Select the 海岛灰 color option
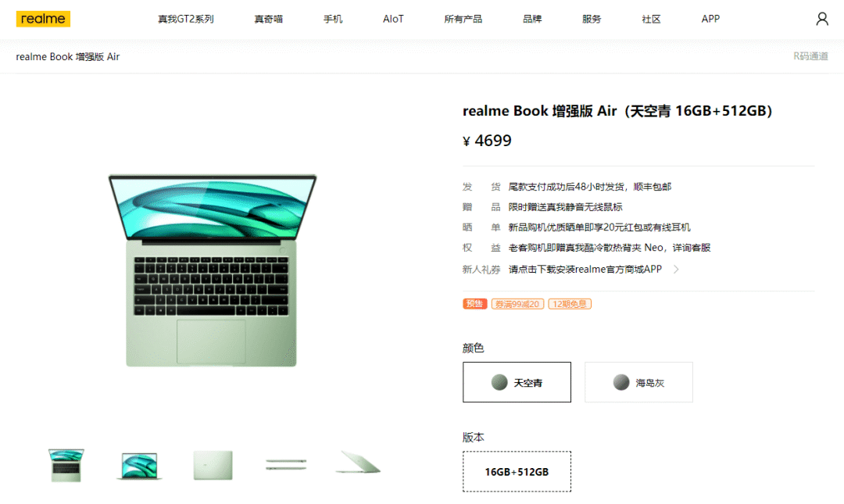Viewport: 844px width, 504px height. [639, 382]
